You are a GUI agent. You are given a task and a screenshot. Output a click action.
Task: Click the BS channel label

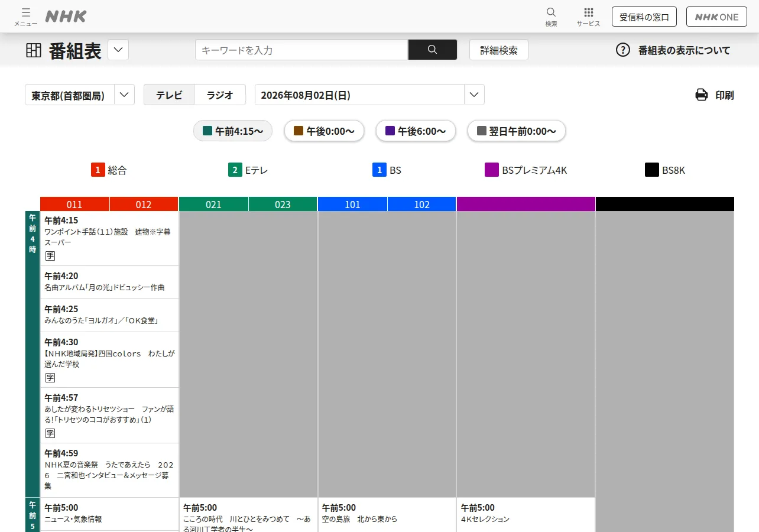click(395, 170)
